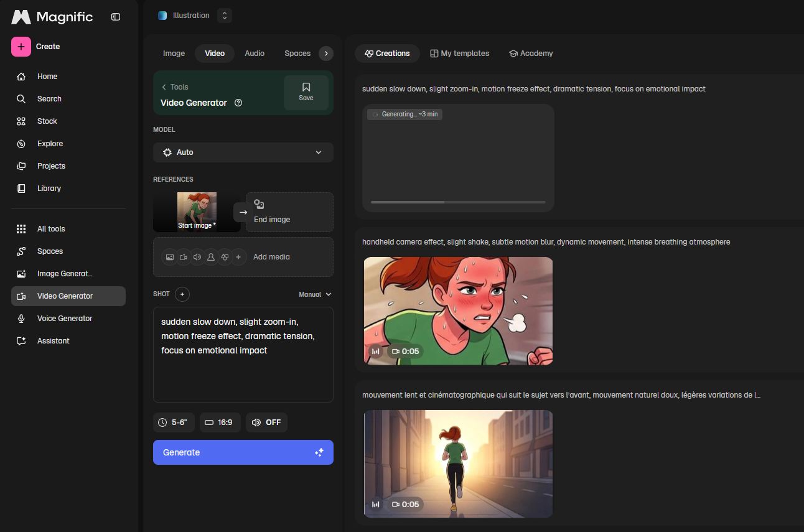804x532 pixels.
Task: Show more tabs with the right arrow
Action: click(326, 54)
